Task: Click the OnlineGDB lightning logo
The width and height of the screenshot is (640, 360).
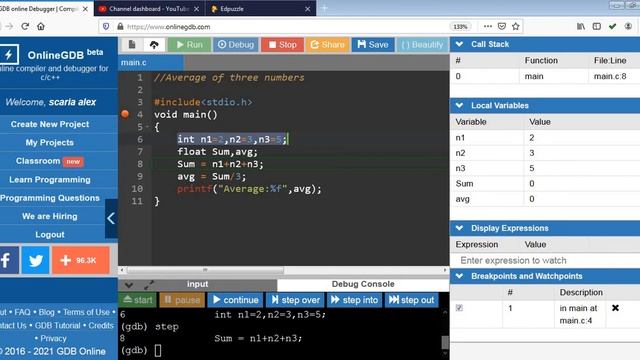Action: tap(9, 54)
